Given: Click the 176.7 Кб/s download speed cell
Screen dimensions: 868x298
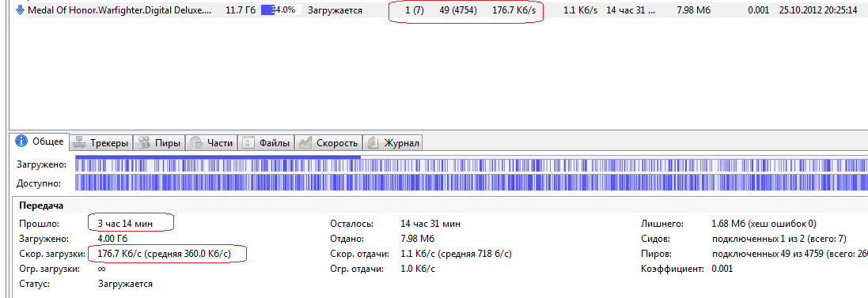Looking at the screenshot, I should pos(514,10).
